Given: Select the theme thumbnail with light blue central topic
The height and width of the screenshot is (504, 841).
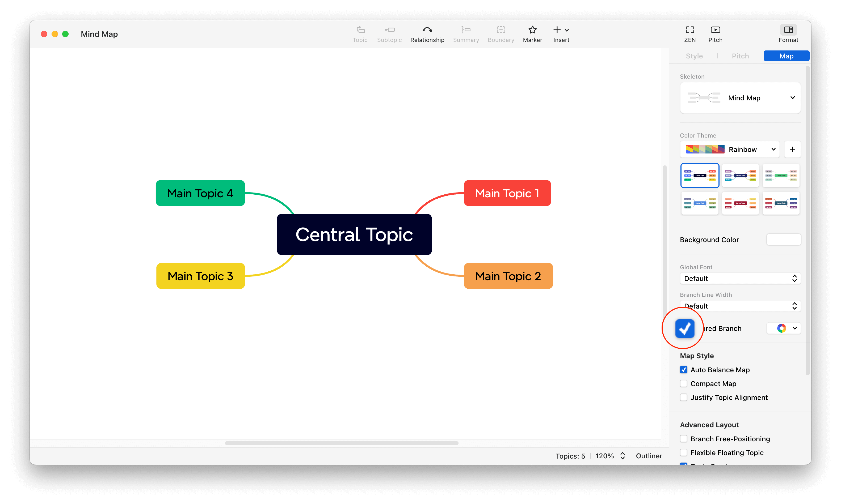Looking at the screenshot, I should [700, 203].
